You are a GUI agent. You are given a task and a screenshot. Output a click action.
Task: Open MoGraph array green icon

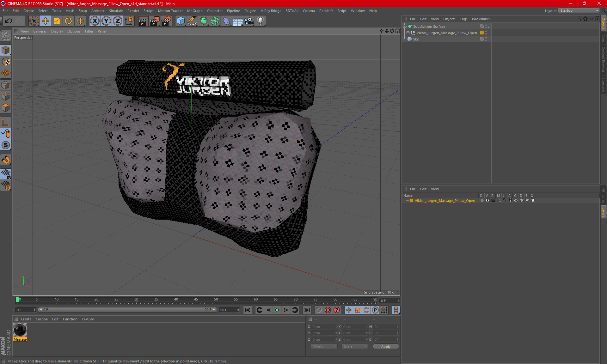point(215,21)
